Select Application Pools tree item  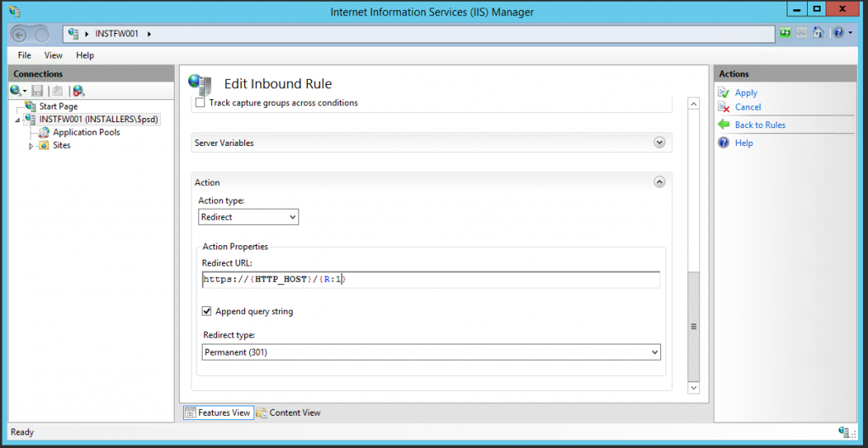tap(86, 132)
